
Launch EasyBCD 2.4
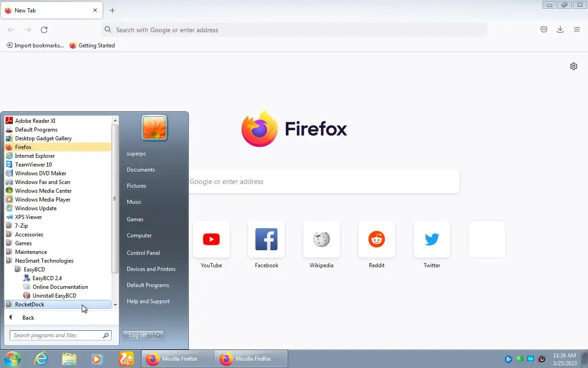pos(58,278)
